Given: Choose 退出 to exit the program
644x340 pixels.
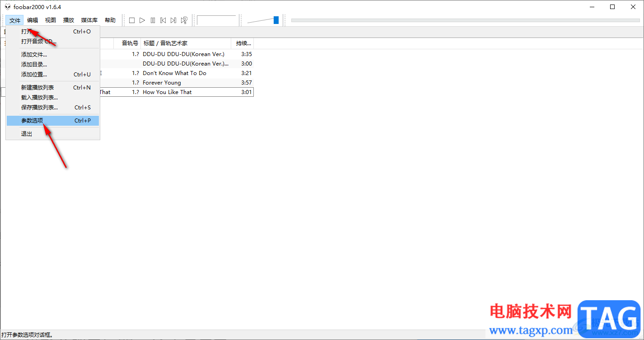Looking at the screenshot, I should (x=53, y=134).
